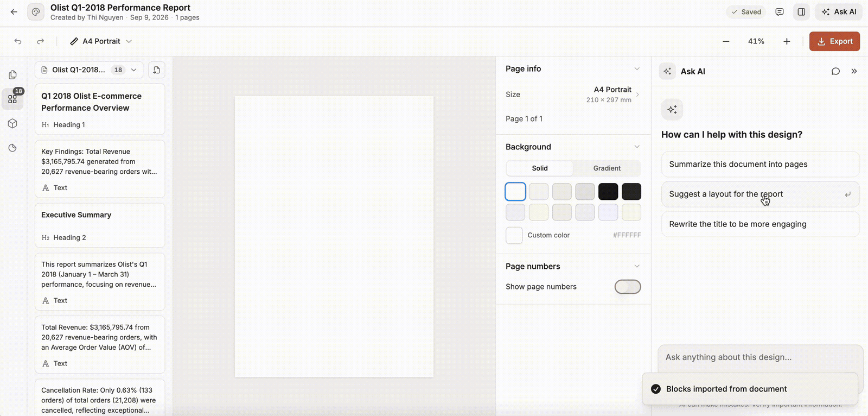Switch to the Gradient background tab
This screenshot has height=416, width=868.
pyautogui.click(x=607, y=168)
